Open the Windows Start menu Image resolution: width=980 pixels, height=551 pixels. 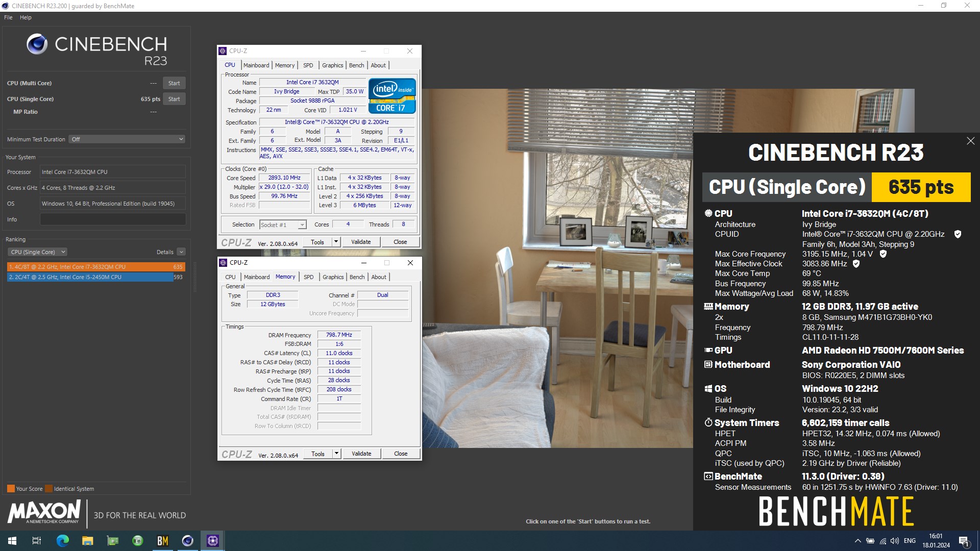click(12, 541)
